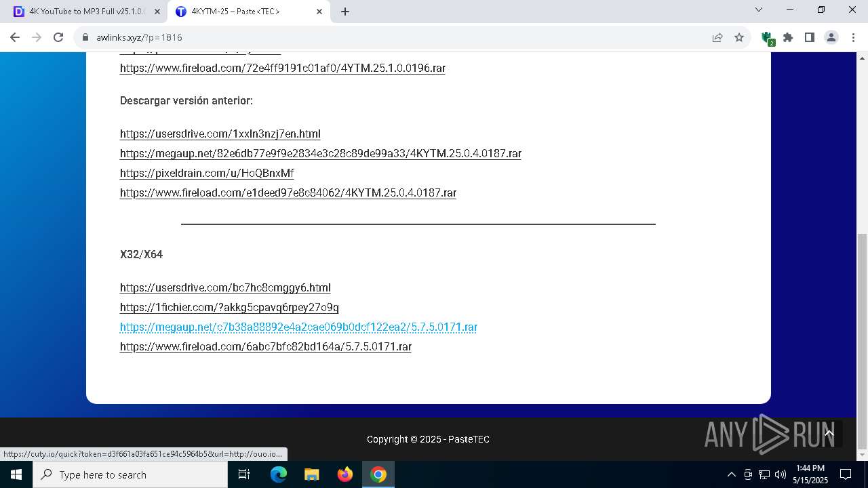Close the 4KYTM-25 Paste TEC tab
The width and height of the screenshot is (868, 488).
coord(319,12)
